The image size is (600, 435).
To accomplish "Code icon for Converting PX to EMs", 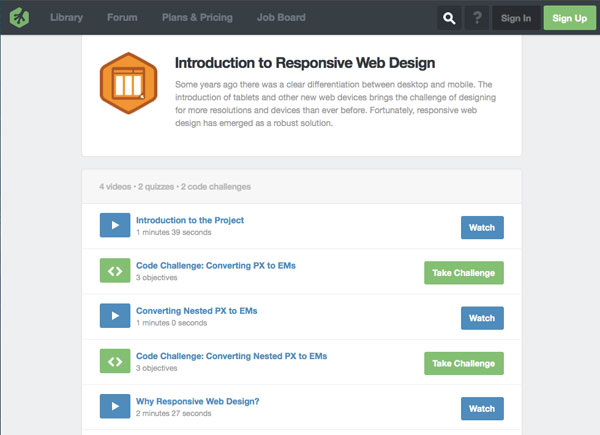I will (x=115, y=270).
